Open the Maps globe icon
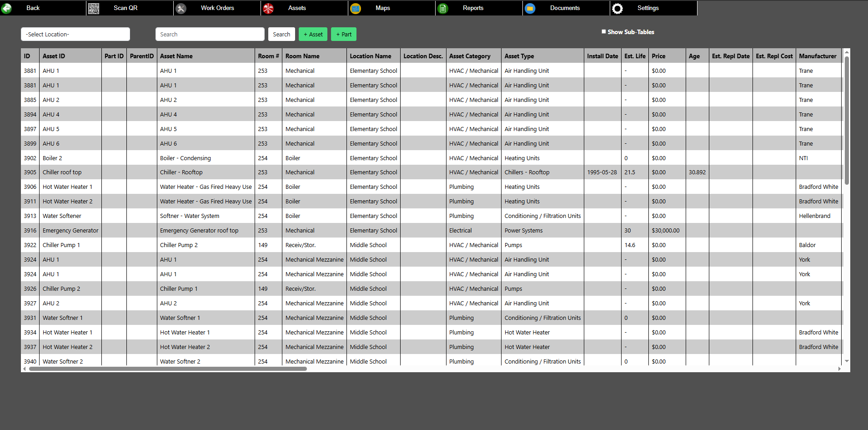This screenshot has width=868, height=430. (x=356, y=8)
